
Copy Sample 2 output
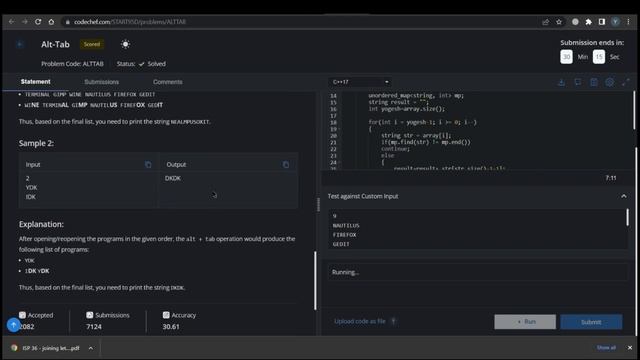[x=286, y=164]
